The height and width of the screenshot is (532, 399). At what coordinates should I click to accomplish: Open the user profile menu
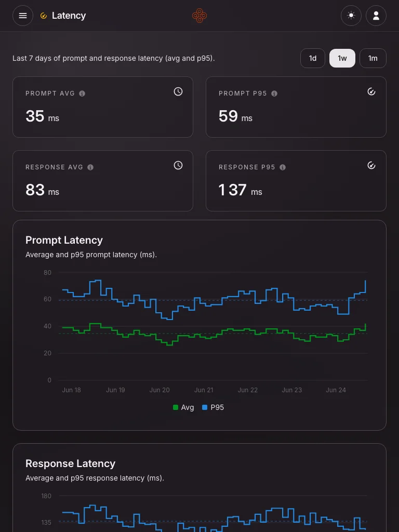tap(376, 16)
